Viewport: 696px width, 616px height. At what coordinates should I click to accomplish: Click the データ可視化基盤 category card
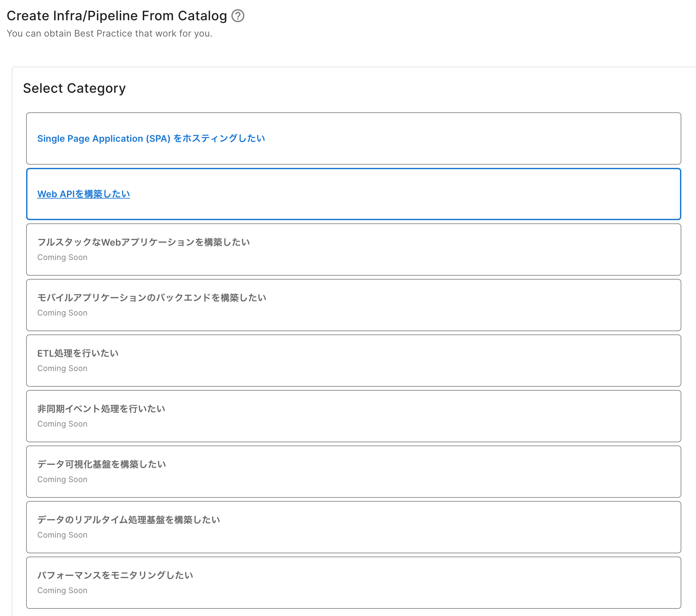click(x=354, y=471)
